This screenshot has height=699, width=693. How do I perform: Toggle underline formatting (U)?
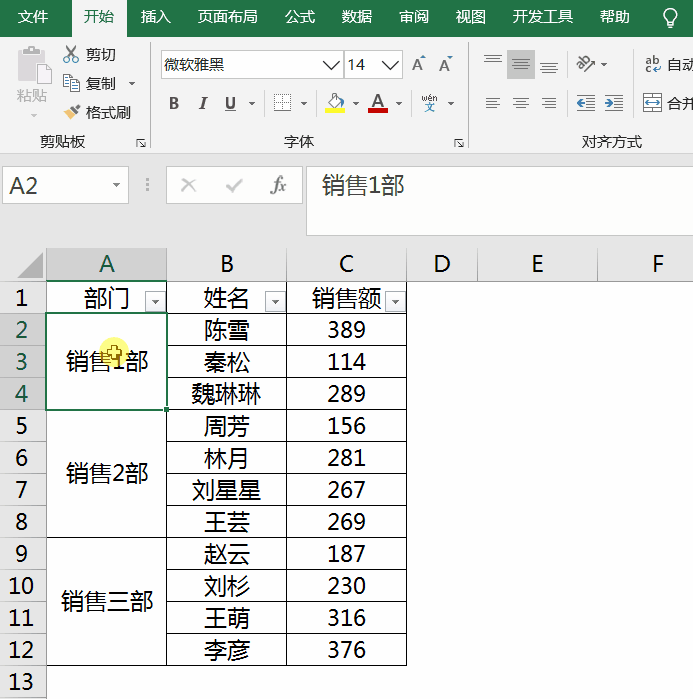[x=230, y=103]
